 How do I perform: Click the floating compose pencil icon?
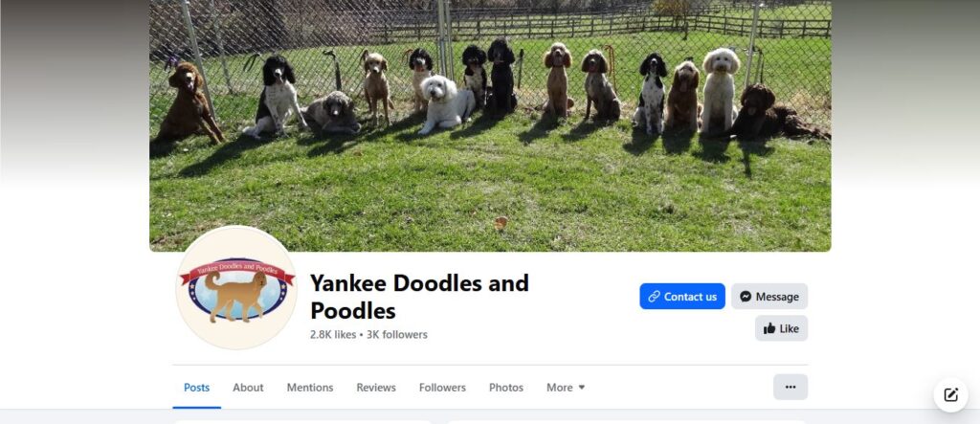[x=950, y=394]
